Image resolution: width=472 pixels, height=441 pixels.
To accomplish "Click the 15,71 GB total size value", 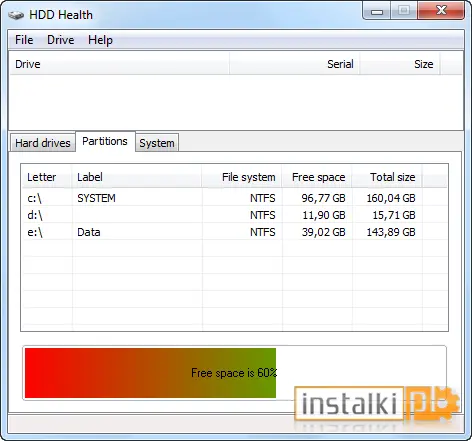I will pyautogui.click(x=394, y=215).
